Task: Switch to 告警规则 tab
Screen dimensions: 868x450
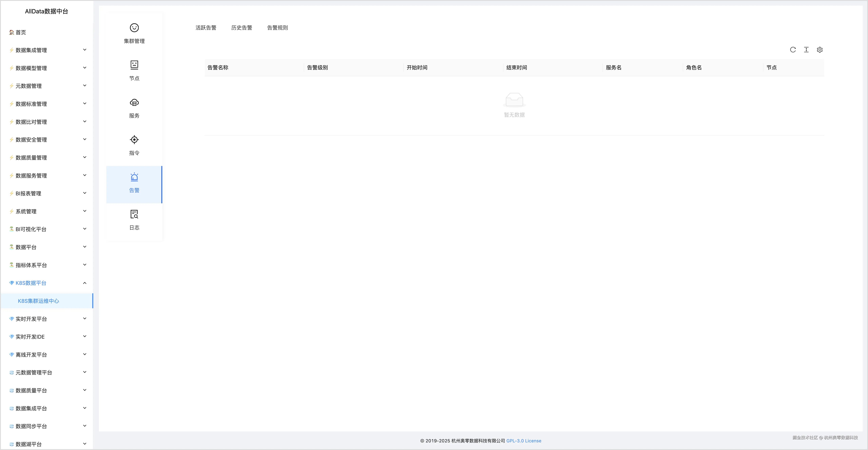Action: (x=277, y=28)
